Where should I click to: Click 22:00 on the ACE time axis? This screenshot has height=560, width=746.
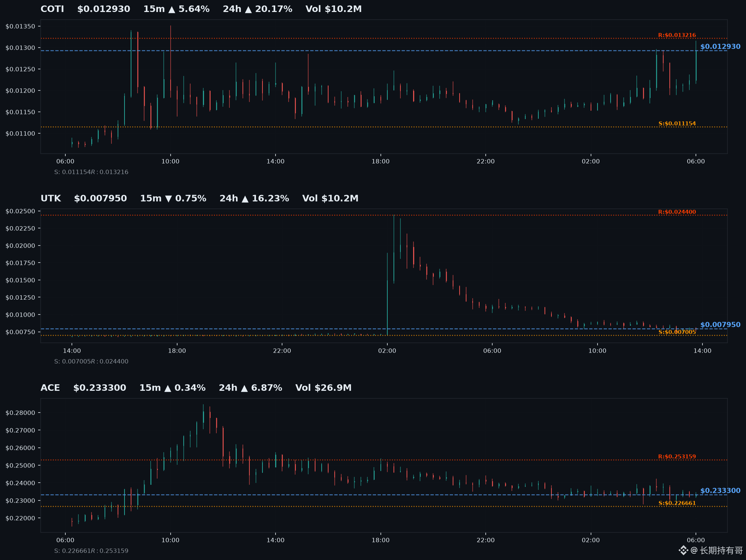486,540
